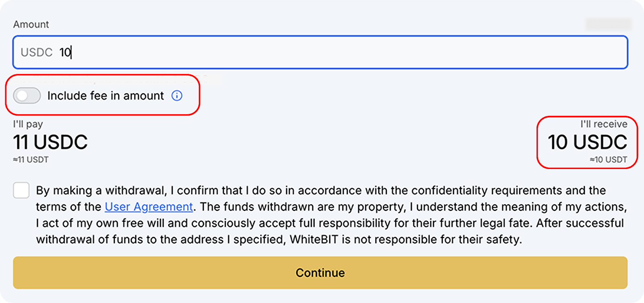Click the USDC prefix inside amount field

point(37,52)
